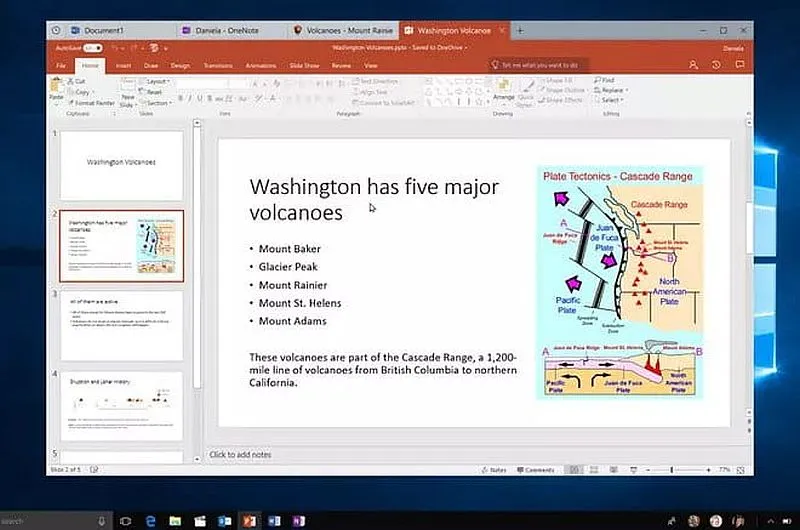
Task: Toggle Bold formatting in Font group
Action: 180,98
